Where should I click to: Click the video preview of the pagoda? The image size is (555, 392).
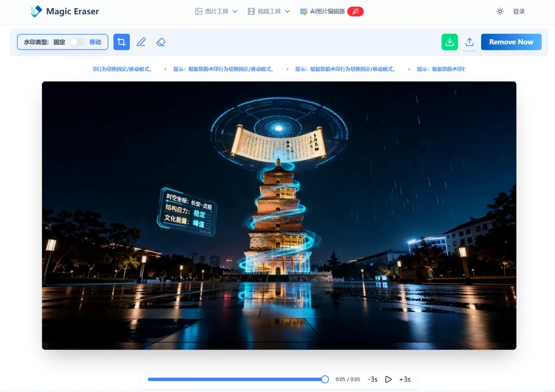(279, 215)
